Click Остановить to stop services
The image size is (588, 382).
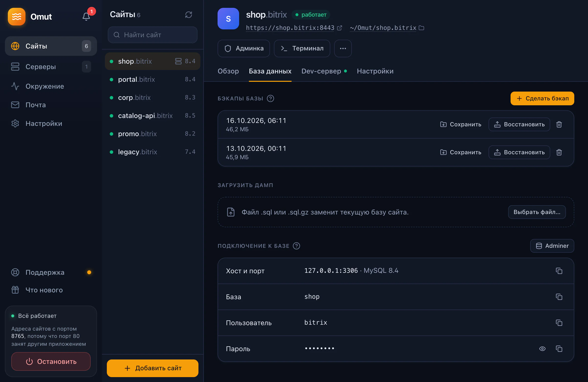click(x=51, y=361)
